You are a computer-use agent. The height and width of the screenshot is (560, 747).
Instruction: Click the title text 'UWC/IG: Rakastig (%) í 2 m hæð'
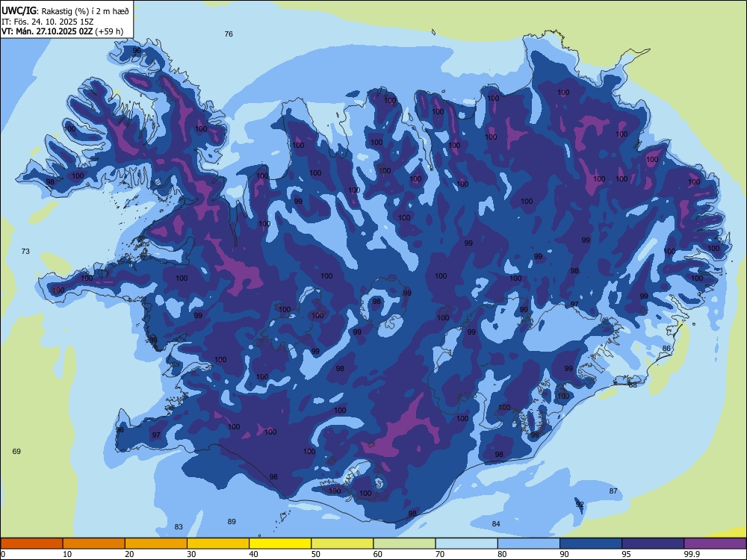65,11
